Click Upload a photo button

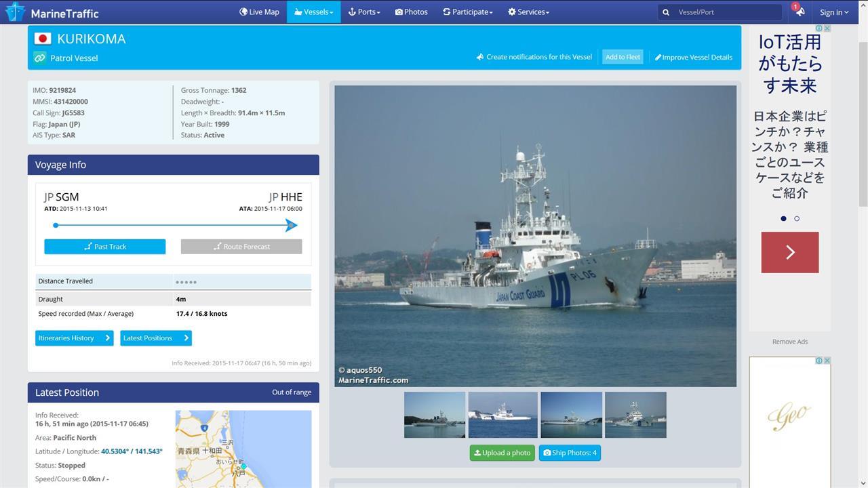coord(502,453)
